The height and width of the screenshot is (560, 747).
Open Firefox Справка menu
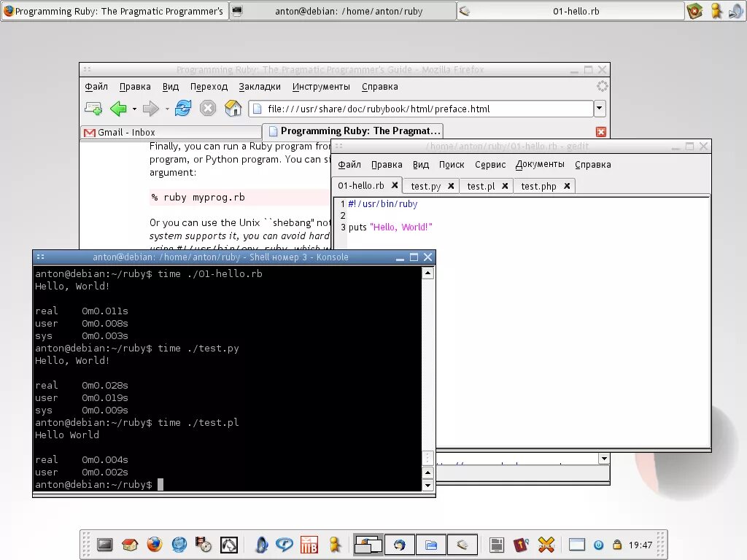point(379,87)
